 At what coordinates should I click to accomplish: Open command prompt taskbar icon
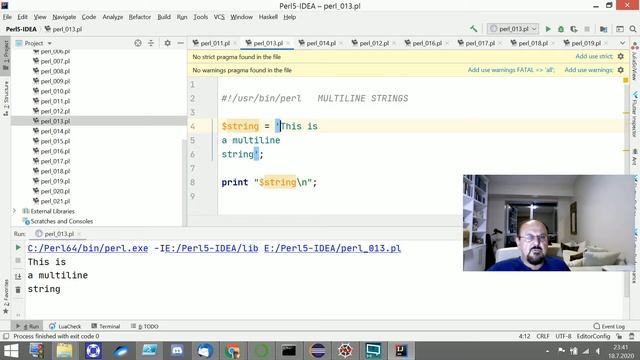(289, 351)
